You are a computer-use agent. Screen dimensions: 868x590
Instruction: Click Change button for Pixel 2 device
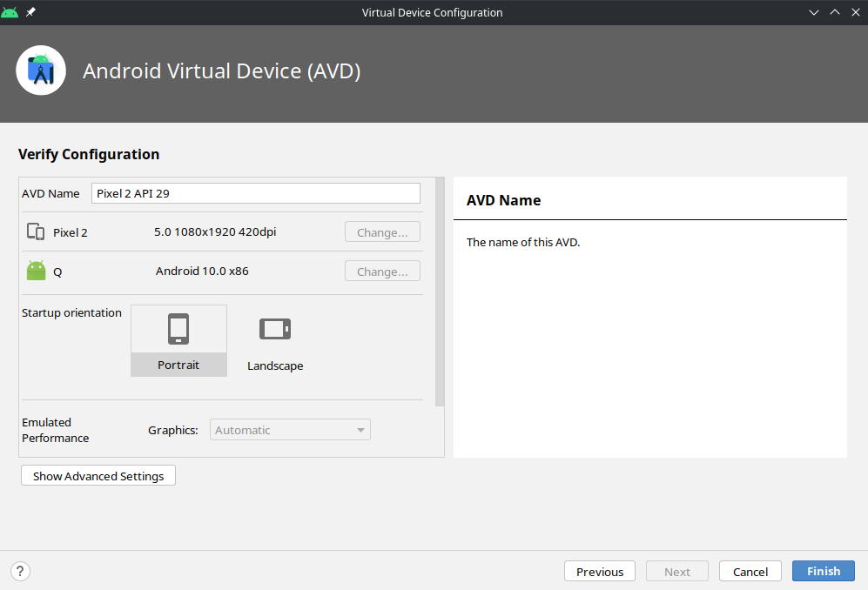pos(382,232)
